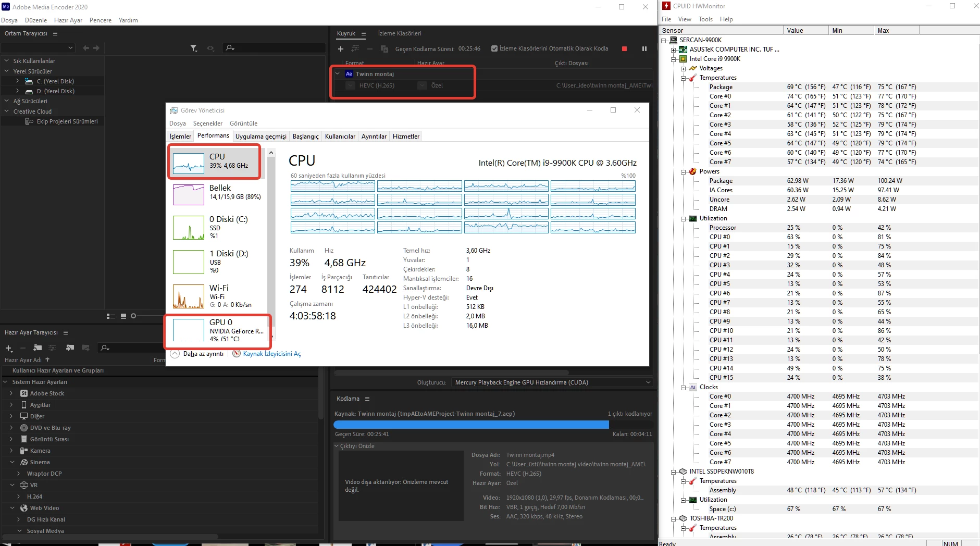Open the Tools menu in HWMonitor

pos(705,19)
